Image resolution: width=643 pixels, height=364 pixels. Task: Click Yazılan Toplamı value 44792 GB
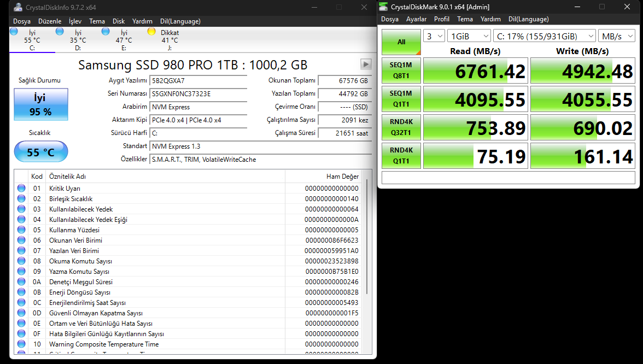[345, 94]
